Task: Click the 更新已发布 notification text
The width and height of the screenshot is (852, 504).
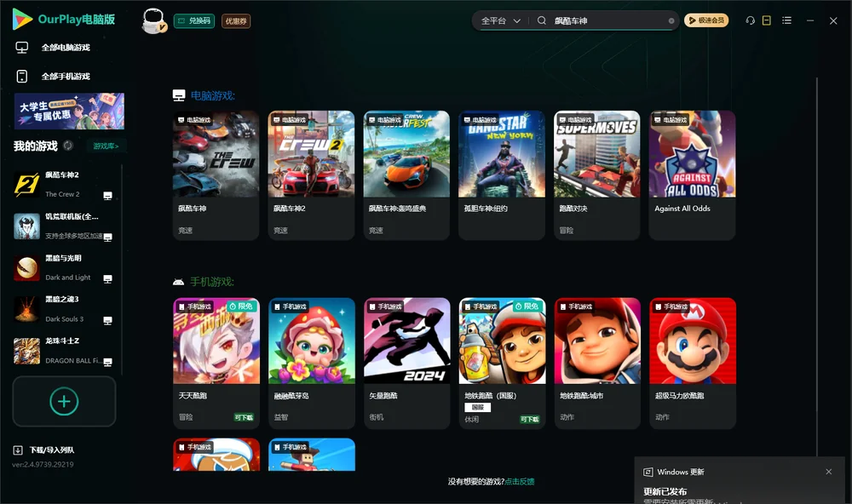Action: point(665,491)
